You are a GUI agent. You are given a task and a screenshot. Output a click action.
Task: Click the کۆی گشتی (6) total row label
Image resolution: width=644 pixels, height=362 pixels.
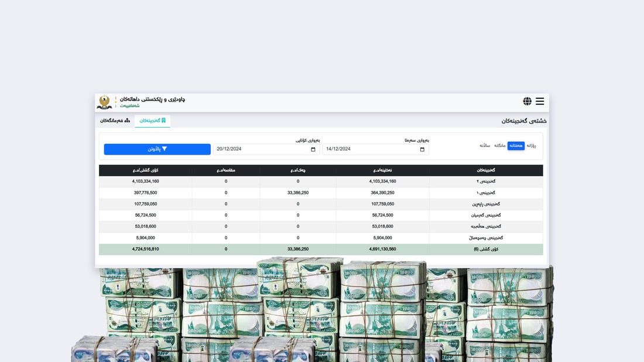point(485,249)
